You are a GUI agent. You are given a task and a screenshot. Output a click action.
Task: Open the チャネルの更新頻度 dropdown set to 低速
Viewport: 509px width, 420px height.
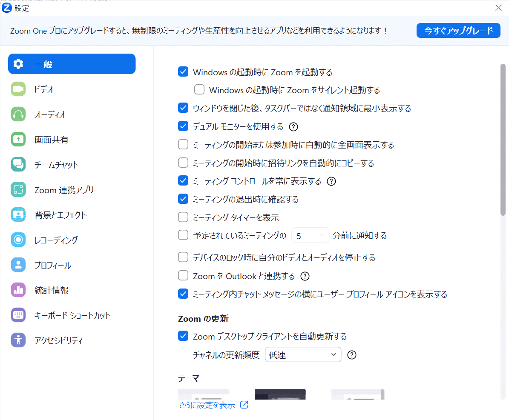pyautogui.click(x=303, y=355)
